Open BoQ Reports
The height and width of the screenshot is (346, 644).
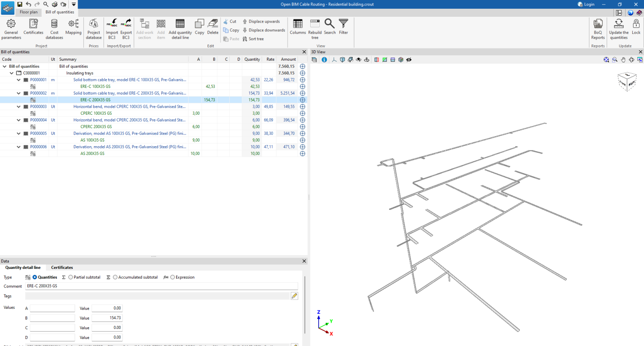click(x=597, y=28)
